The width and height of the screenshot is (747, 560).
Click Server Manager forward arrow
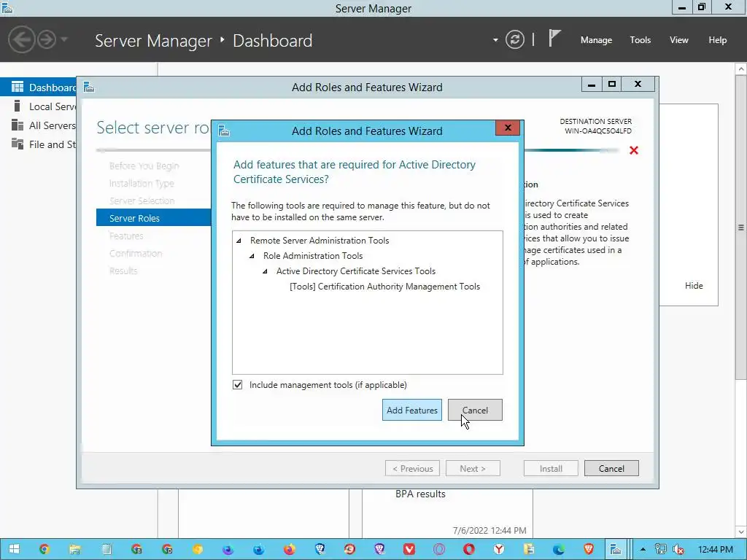coord(47,39)
